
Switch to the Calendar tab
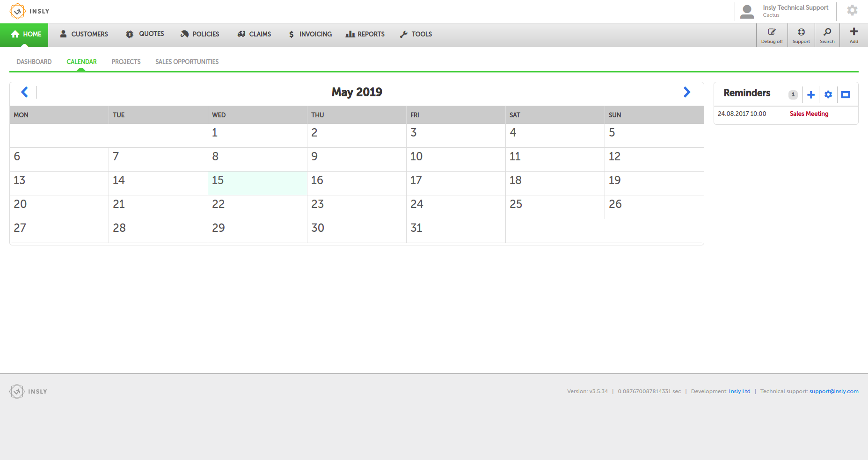pyautogui.click(x=81, y=62)
